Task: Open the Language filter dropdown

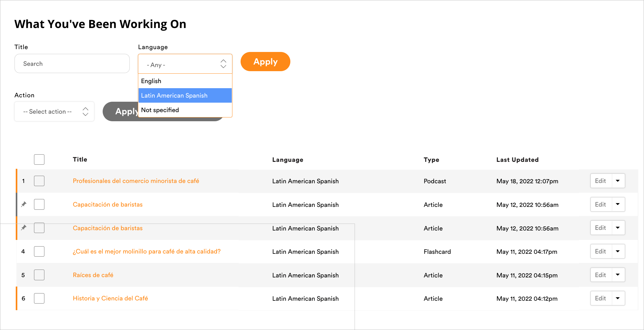Action: (x=185, y=64)
